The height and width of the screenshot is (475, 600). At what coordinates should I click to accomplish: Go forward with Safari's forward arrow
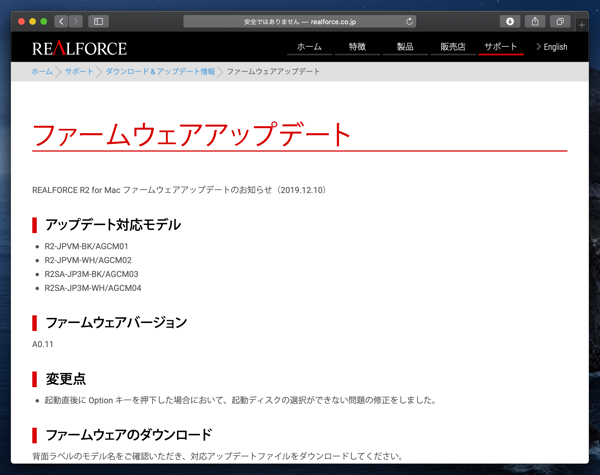(x=76, y=21)
